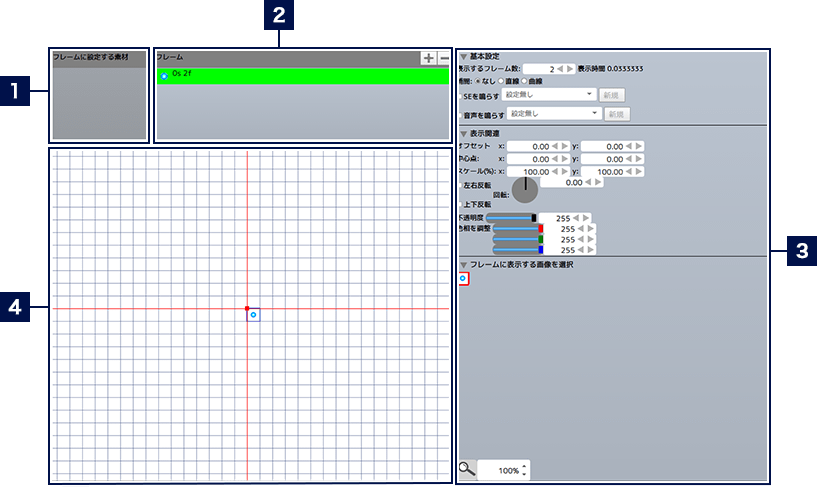Click the 不透明度 opacity slider
817x488 pixels.
(511, 217)
